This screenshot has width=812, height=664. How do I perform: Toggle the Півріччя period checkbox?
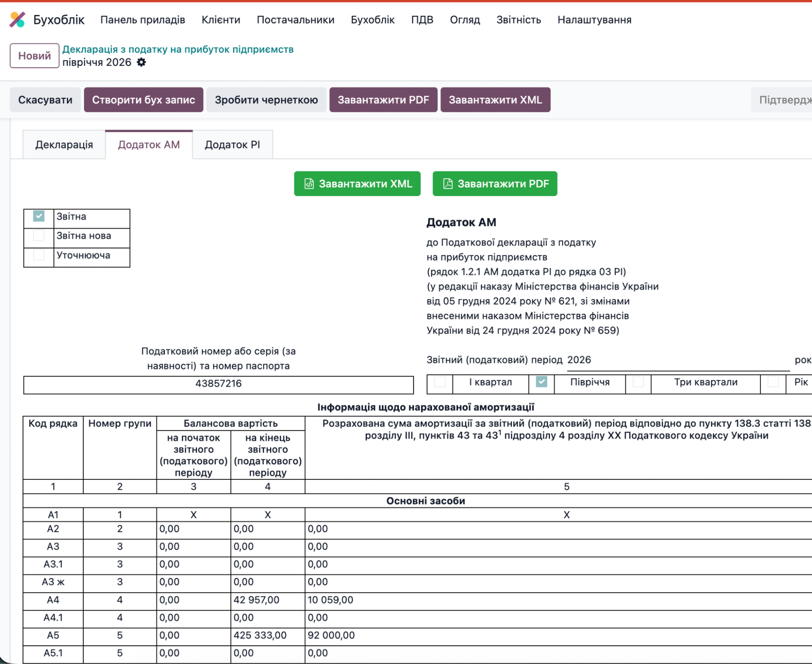point(541,382)
